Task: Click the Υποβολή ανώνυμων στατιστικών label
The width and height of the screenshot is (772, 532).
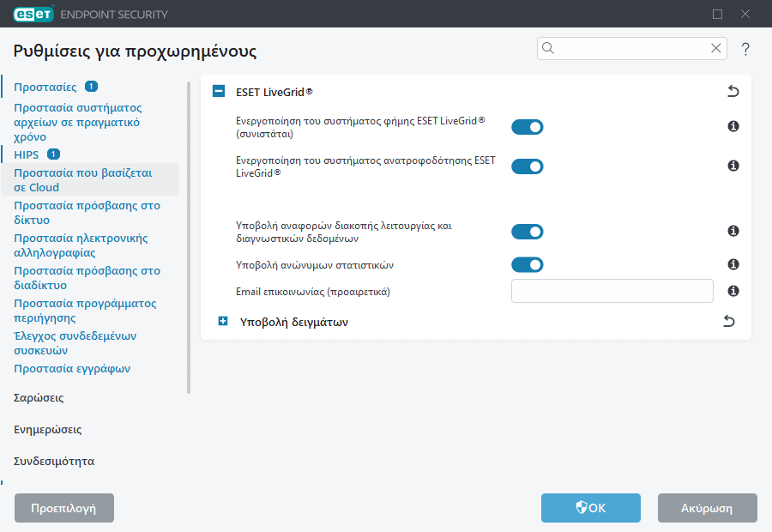Action: click(x=315, y=265)
